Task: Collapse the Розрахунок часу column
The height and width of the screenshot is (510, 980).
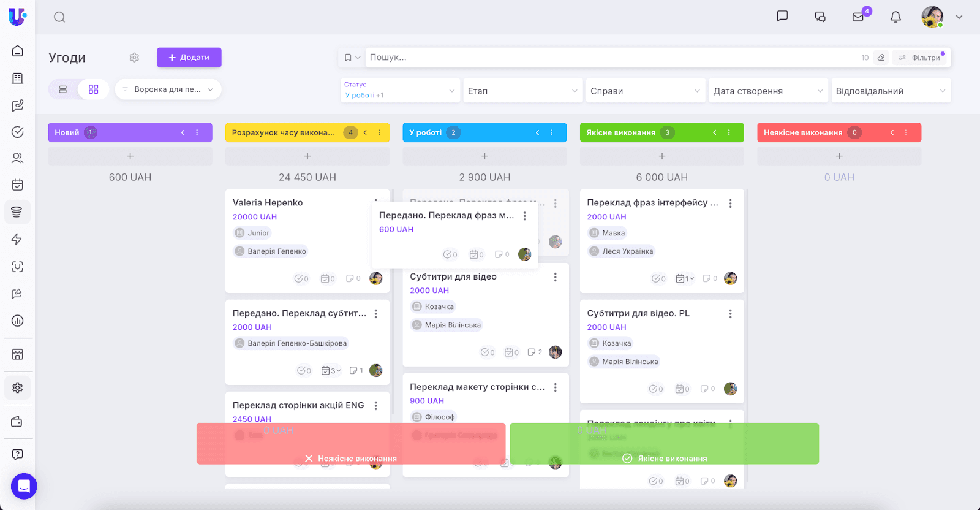Action: pyautogui.click(x=365, y=132)
